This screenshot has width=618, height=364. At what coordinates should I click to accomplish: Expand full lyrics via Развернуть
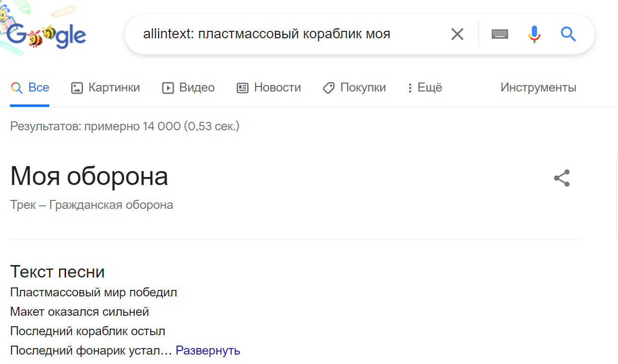[208, 351]
